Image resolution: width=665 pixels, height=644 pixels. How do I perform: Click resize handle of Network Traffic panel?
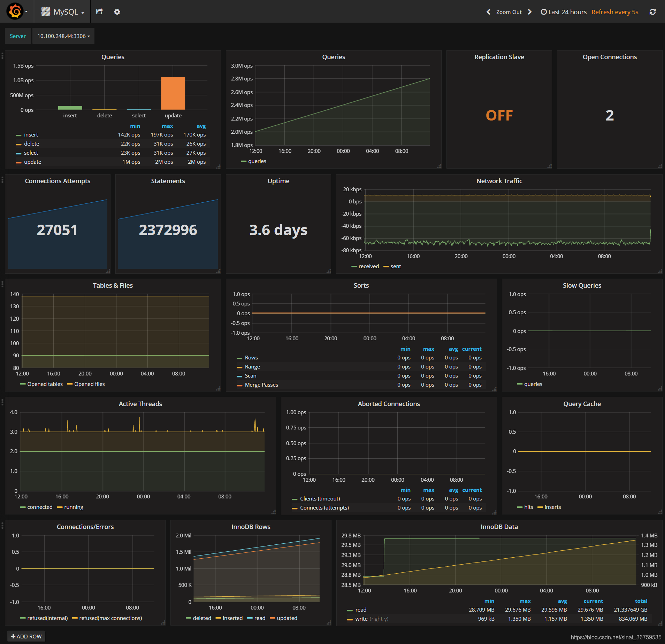pos(660,271)
